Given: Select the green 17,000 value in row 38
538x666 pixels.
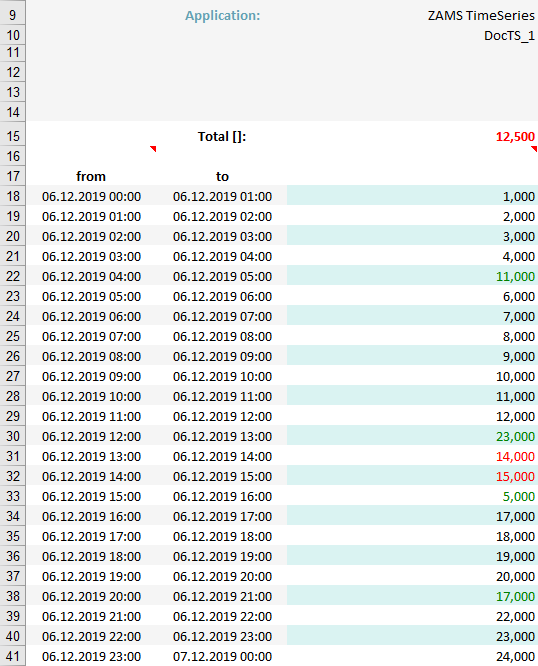Looking at the screenshot, I should tap(515, 597).
